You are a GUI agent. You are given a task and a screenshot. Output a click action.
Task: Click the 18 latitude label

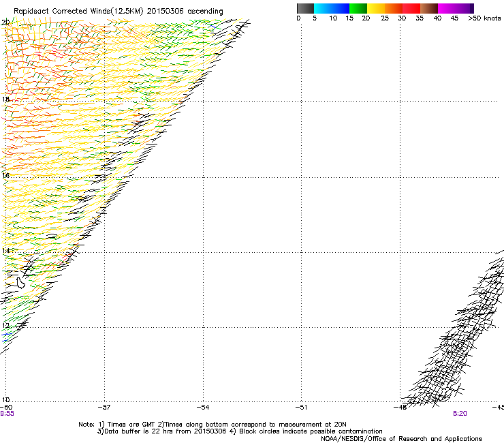click(5, 100)
